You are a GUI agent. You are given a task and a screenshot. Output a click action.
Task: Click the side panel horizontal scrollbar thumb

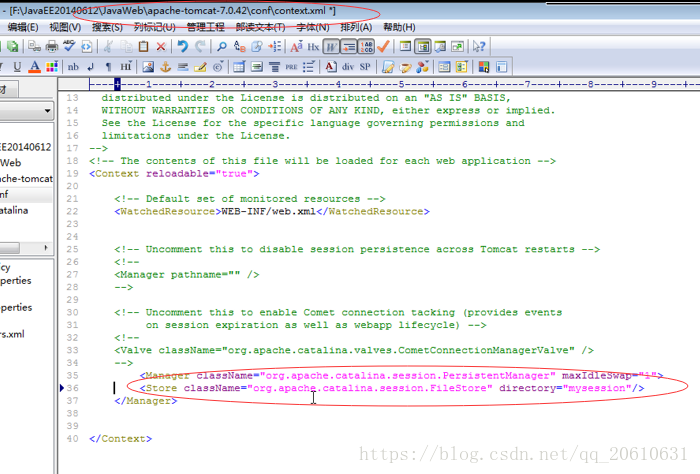point(9,248)
